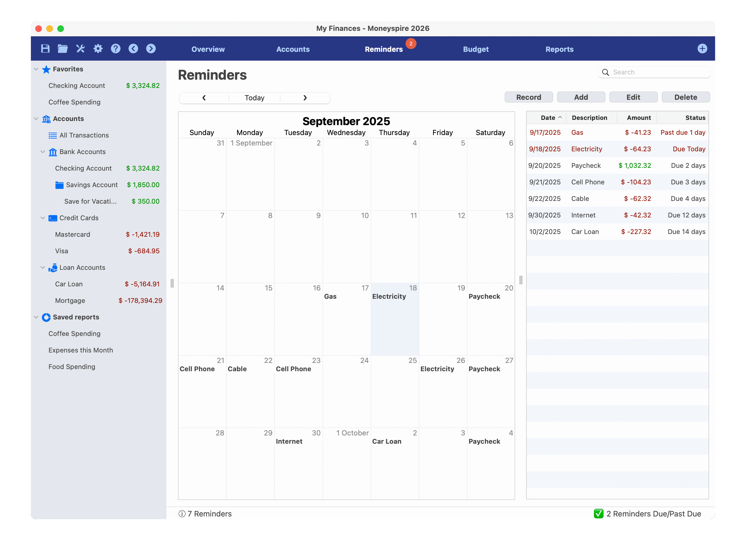Collapse the Favorites section
Image resolution: width=746 pixels, height=560 pixels.
pyautogui.click(x=36, y=69)
